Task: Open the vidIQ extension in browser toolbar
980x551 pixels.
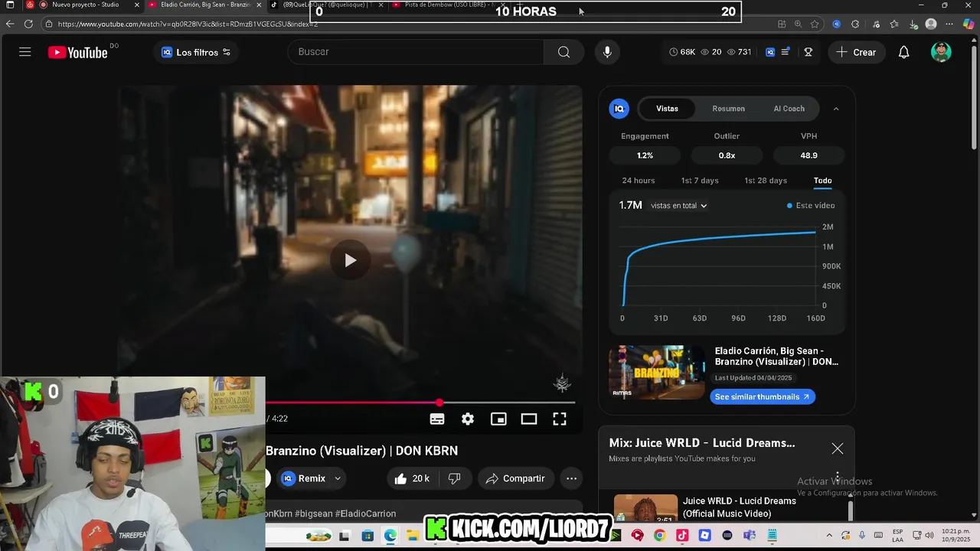Action: click(836, 24)
